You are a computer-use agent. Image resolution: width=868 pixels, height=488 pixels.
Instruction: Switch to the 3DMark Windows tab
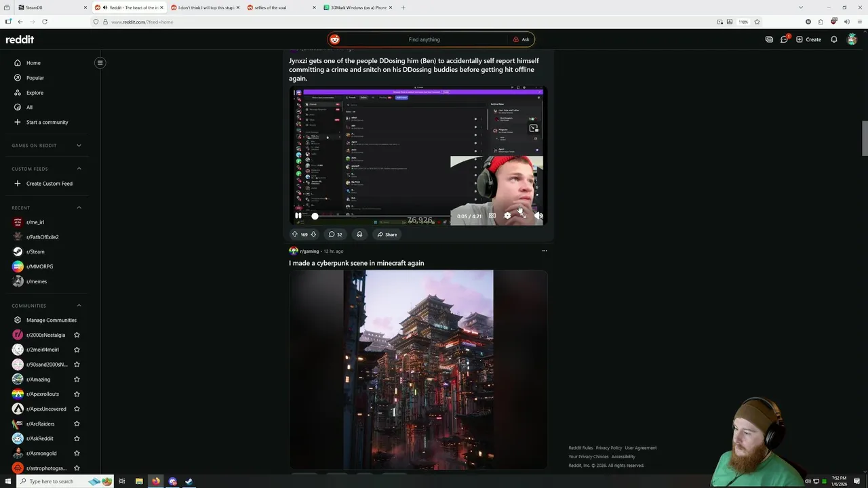click(x=357, y=7)
